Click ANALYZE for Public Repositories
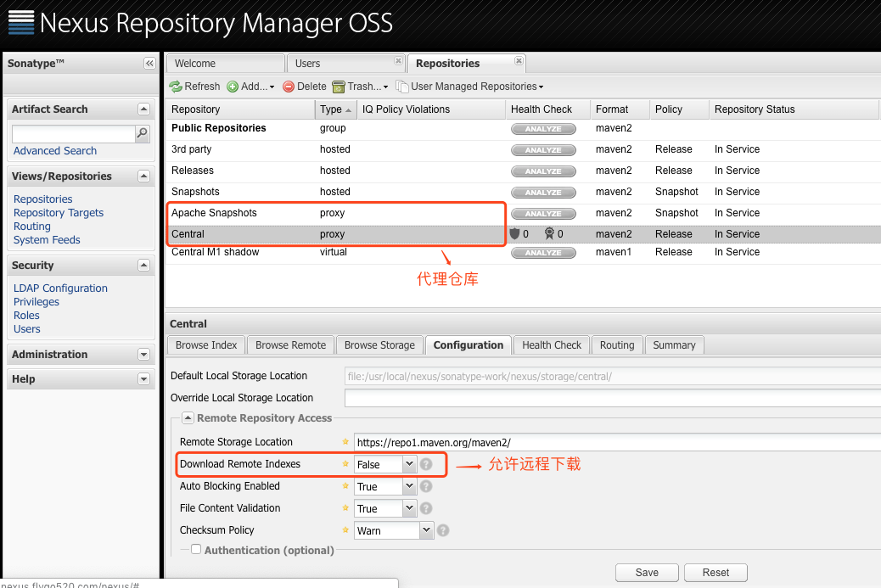 coord(543,129)
